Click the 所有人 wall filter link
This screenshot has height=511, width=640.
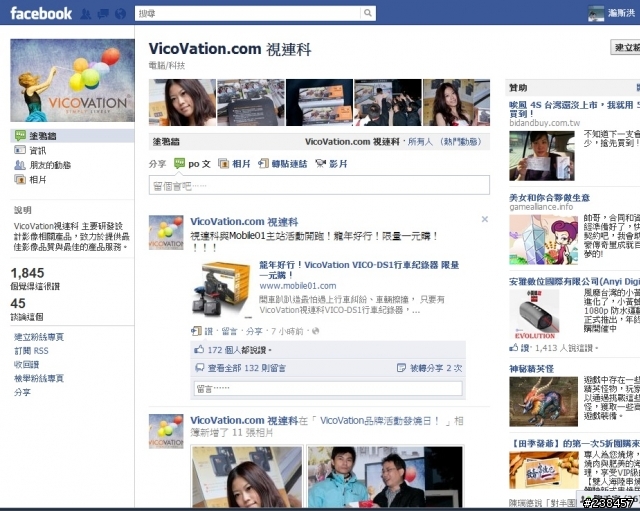[420, 142]
